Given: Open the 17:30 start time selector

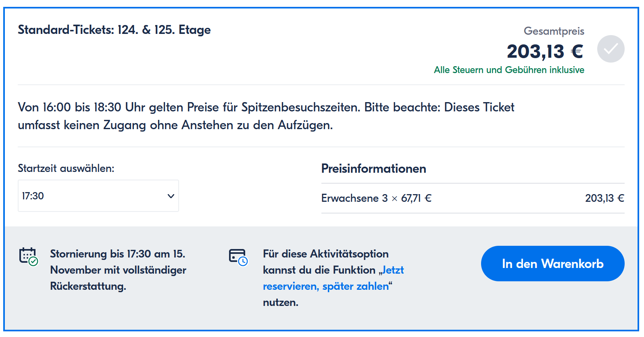Looking at the screenshot, I should tap(98, 196).
